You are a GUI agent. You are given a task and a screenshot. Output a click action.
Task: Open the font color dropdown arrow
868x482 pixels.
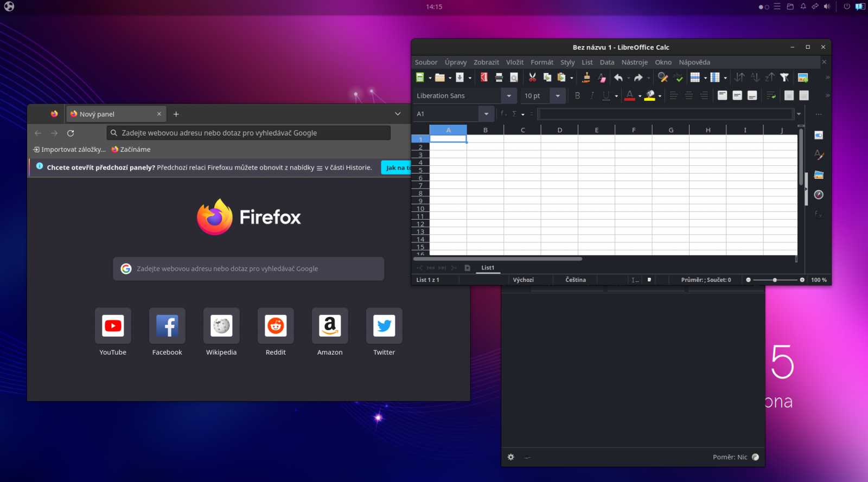pyautogui.click(x=640, y=97)
